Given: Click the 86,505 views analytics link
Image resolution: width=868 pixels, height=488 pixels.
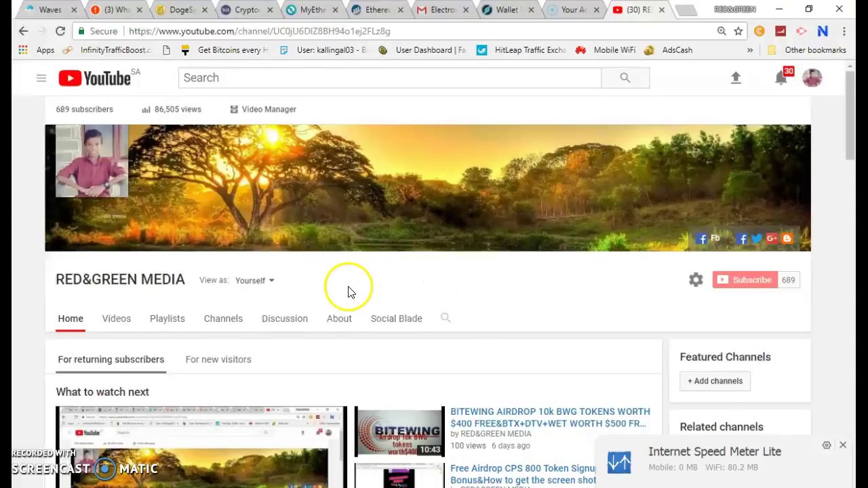Looking at the screenshot, I should click(172, 109).
